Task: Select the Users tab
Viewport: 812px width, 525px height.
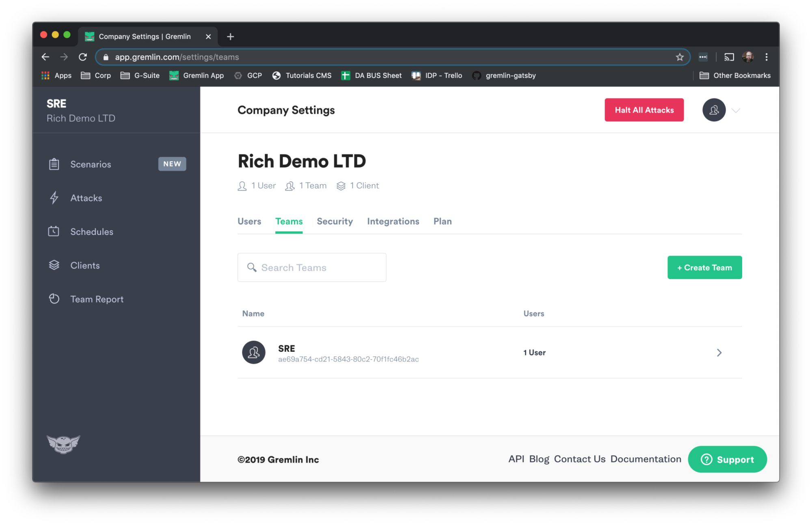Action: [x=249, y=221]
